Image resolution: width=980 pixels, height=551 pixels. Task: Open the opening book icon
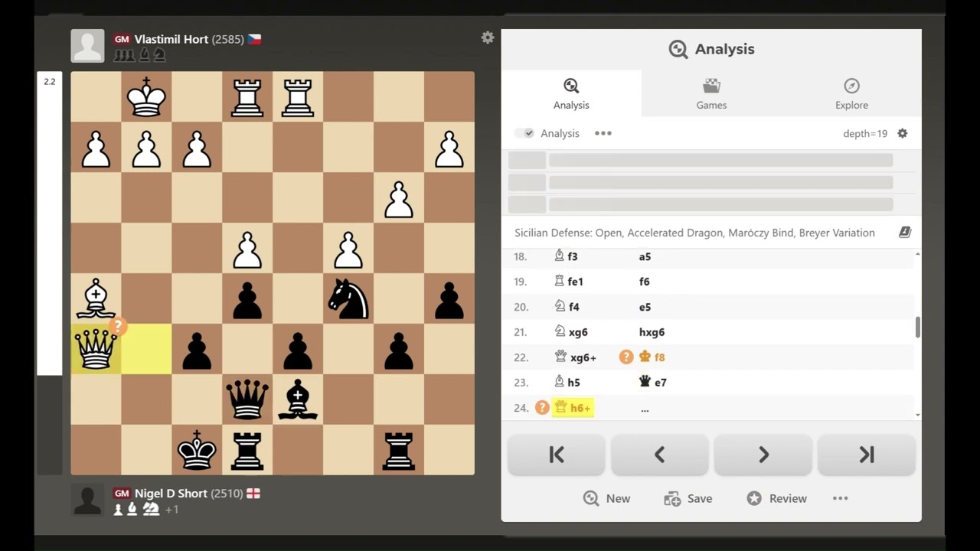click(x=904, y=233)
